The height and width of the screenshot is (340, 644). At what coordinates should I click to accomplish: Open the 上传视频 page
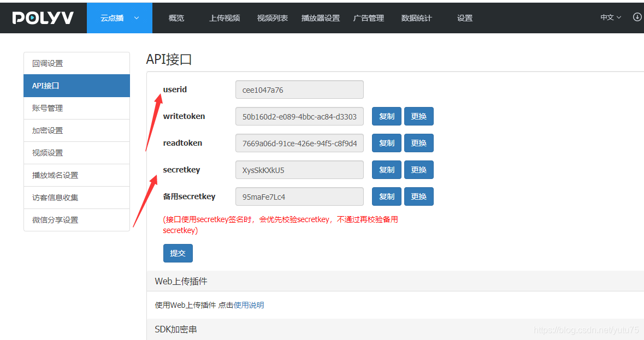(224, 17)
